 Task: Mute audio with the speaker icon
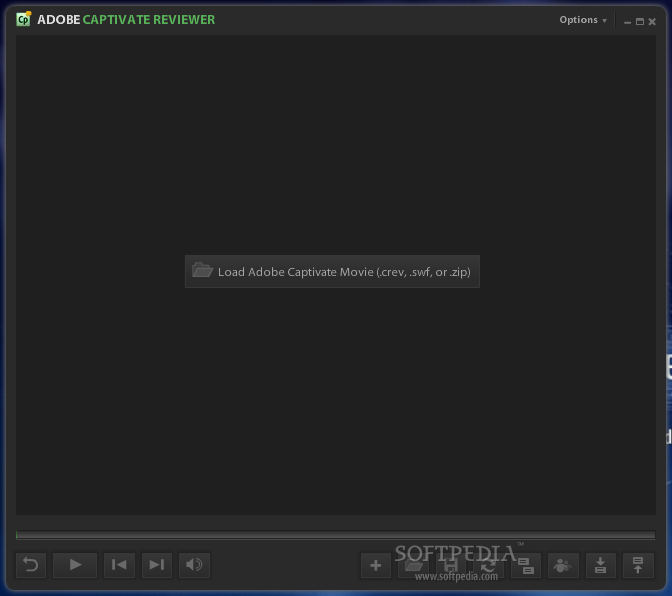click(x=194, y=565)
